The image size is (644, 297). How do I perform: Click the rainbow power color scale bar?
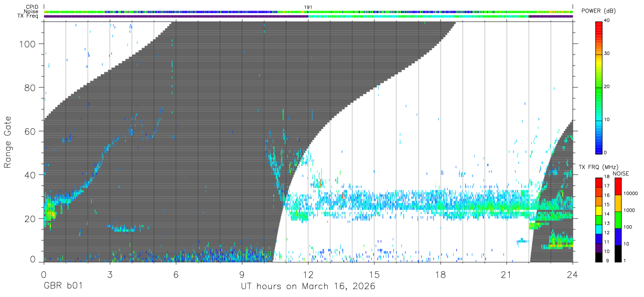point(599,87)
